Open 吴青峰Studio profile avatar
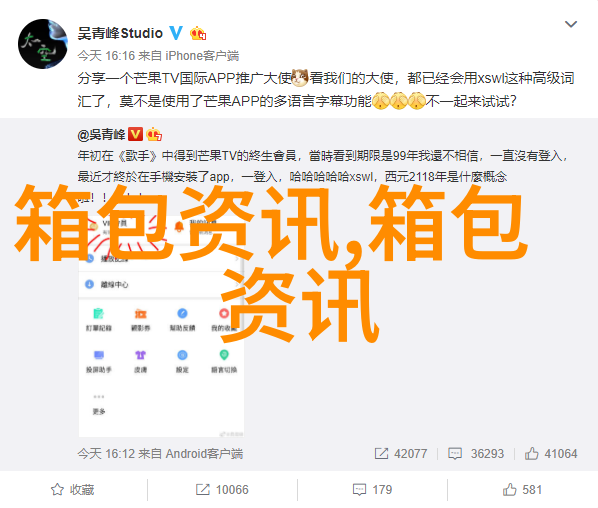 pyautogui.click(x=43, y=44)
